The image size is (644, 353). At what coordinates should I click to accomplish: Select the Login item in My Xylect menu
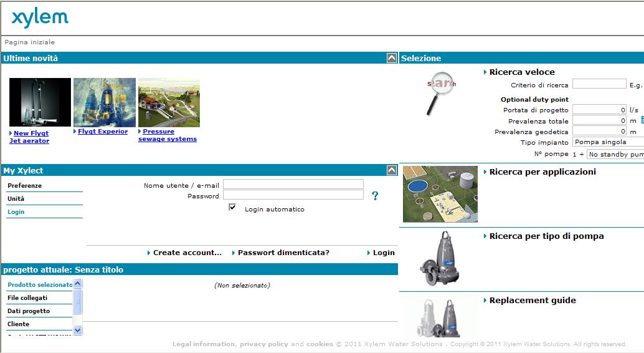[16, 212]
